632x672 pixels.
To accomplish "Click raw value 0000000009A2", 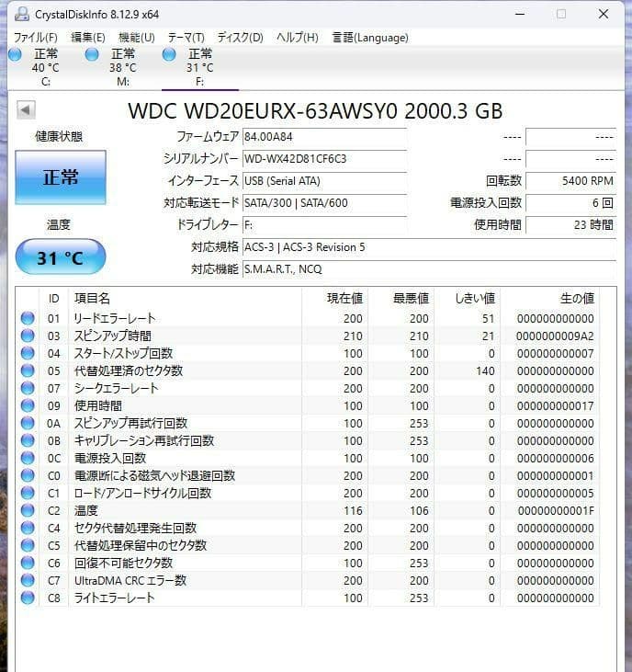I will tap(555, 336).
